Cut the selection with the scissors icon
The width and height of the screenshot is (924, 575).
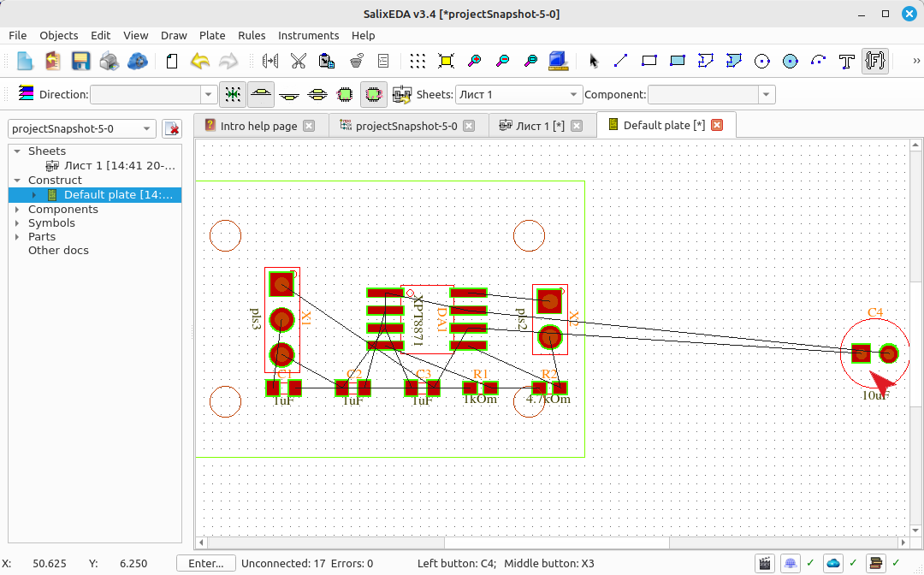(x=299, y=61)
